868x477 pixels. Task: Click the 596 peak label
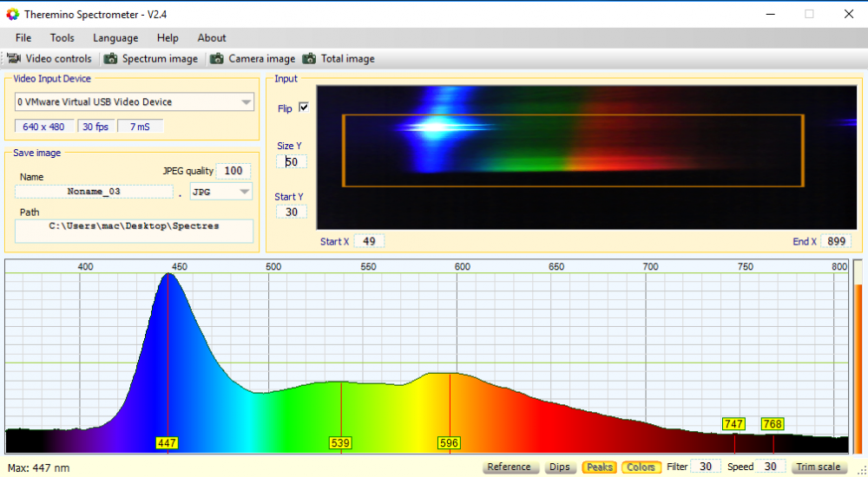(x=449, y=442)
